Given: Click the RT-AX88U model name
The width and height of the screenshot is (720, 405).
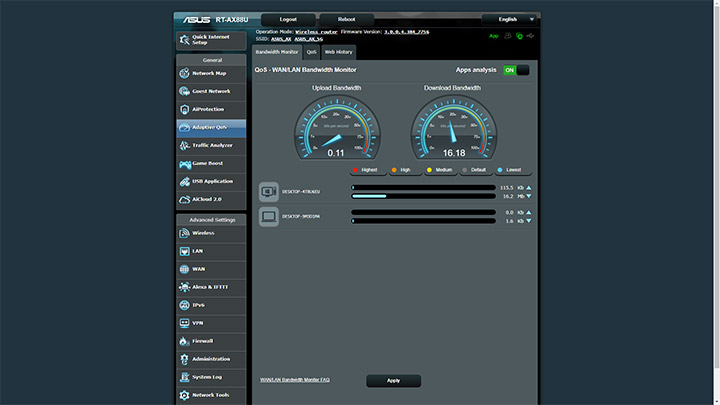Looking at the screenshot, I should [232, 20].
